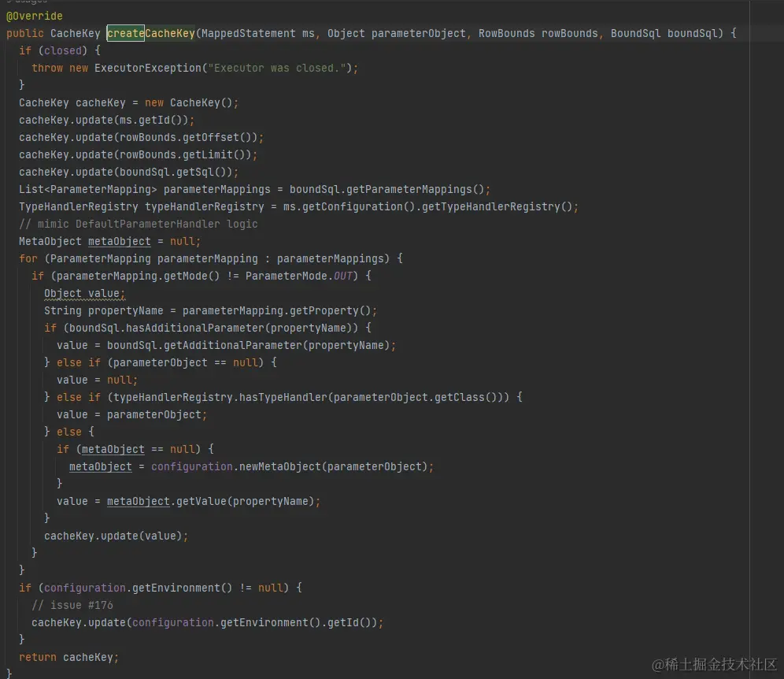This screenshot has width=784, height=679.
Task: Click the 'if (metaObject == null)' line
Action: click(x=135, y=449)
